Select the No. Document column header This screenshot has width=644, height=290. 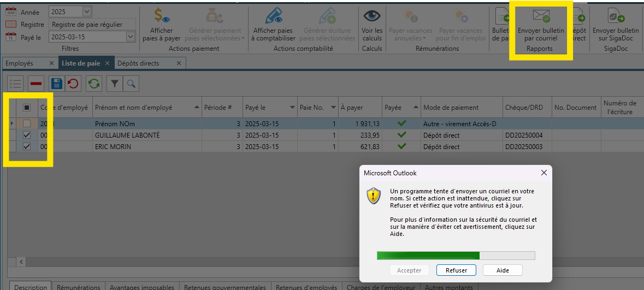pos(576,108)
